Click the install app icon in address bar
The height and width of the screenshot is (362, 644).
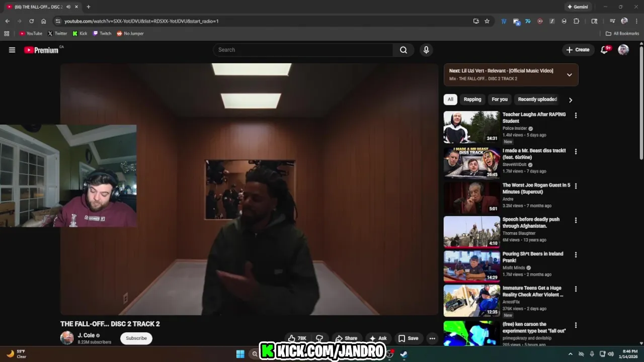(476, 21)
